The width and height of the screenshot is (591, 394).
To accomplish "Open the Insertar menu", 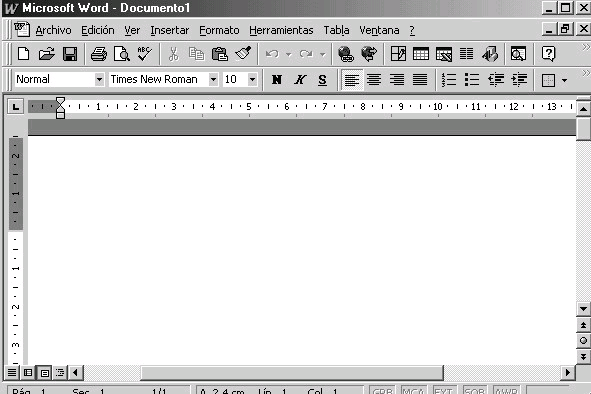I will tap(170, 30).
